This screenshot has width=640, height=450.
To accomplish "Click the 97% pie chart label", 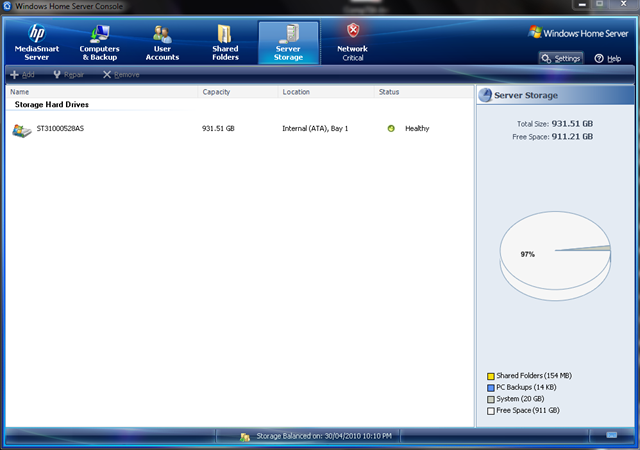I will coord(527,254).
